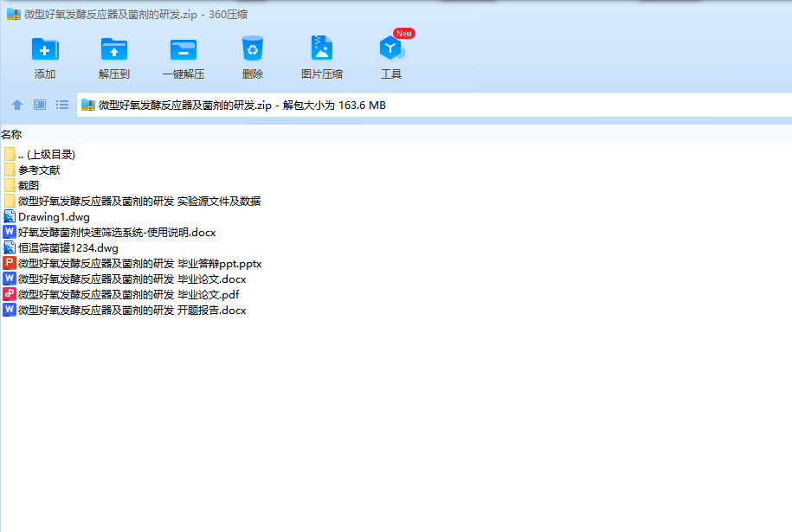Click the parent directory folder icon
The width and height of the screenshot is (792, 532).
(x=10, y=154)
